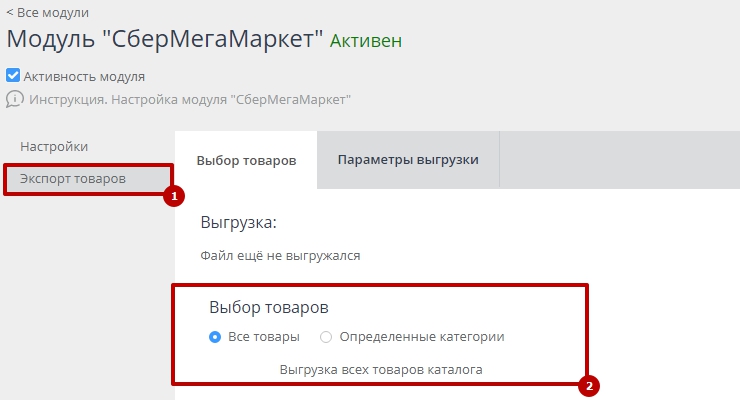Click the 'Выгрузка:' heading
The image size is (740, 400).
point(238,222)
